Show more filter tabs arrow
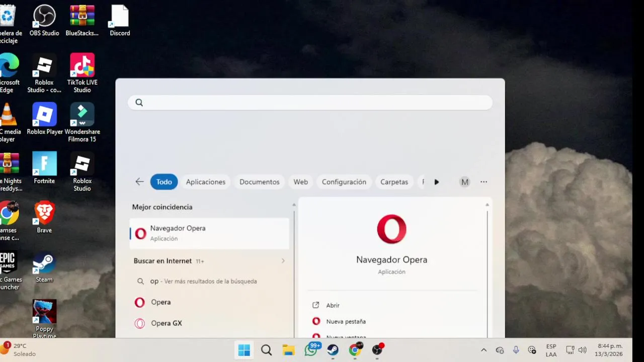644x362 pixels. point(436,182)
